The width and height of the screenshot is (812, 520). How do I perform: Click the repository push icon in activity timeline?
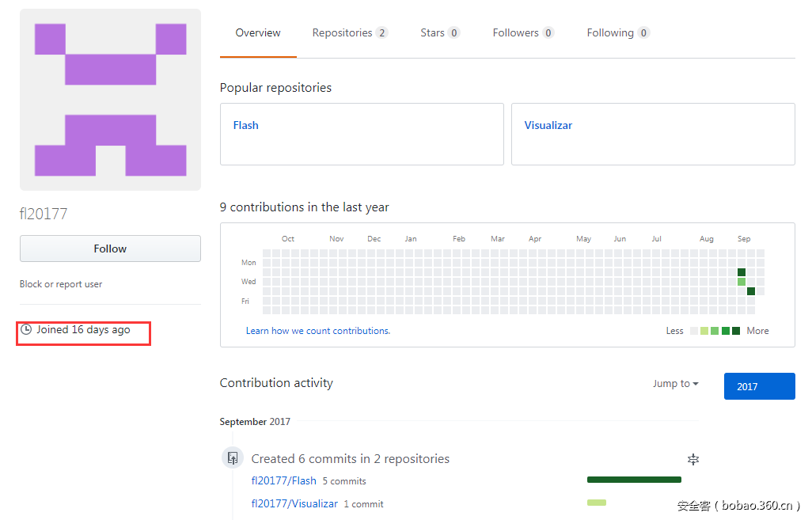pyautogui.click(x=233, y=457)
